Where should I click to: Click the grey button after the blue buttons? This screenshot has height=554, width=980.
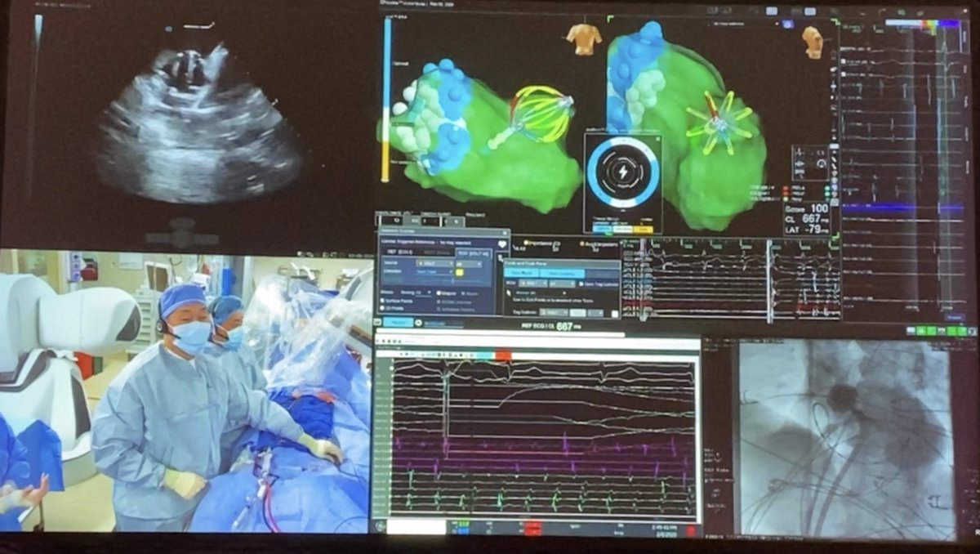pyautogui.click(x=602, y=274)
